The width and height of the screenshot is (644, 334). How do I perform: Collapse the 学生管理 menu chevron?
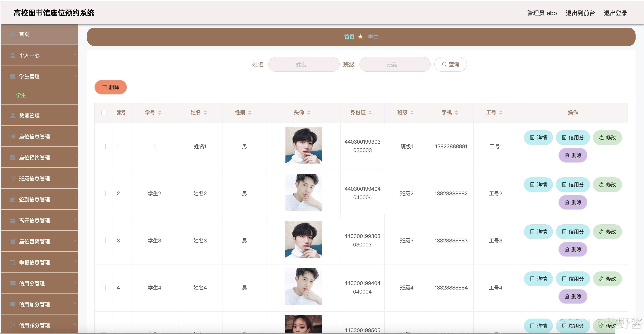(x=75, y=76)
